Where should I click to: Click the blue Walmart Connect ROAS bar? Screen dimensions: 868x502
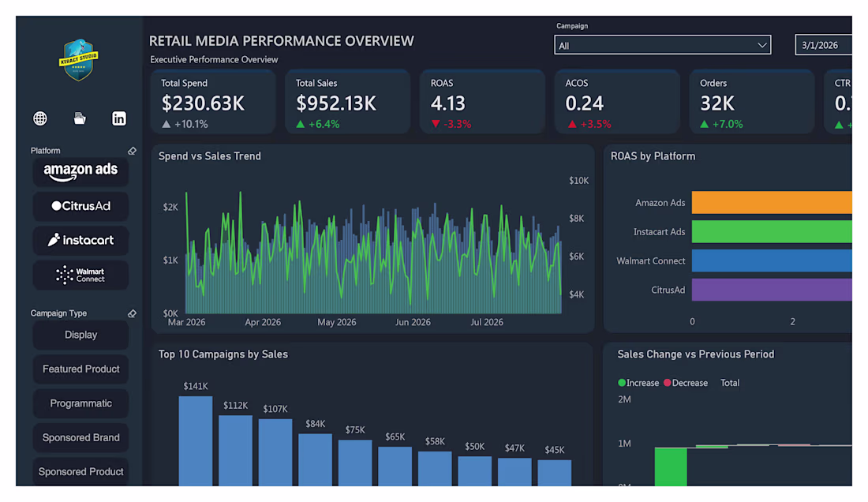point(772,260)
